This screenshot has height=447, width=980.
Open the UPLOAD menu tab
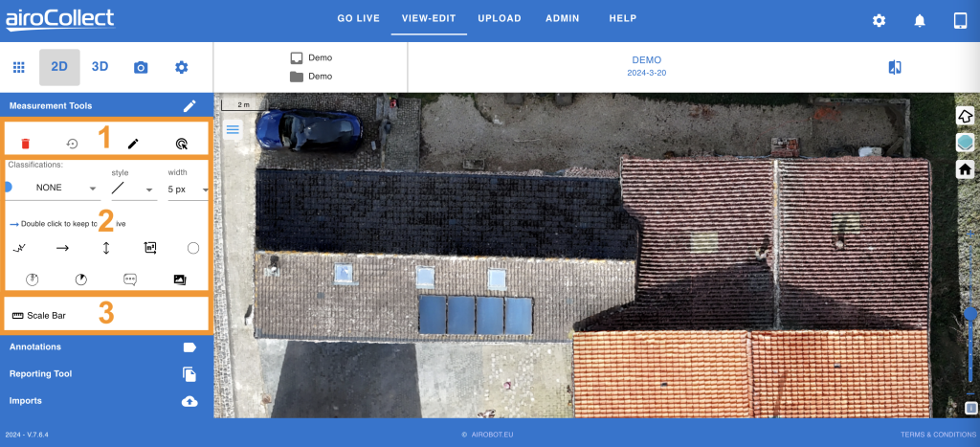tap(499, 19)
